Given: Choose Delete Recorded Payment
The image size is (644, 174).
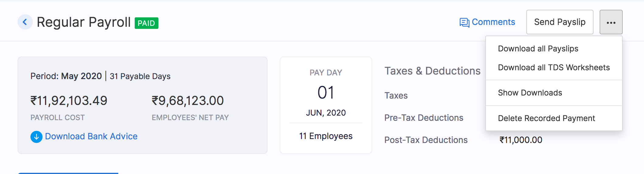Looking at the screenshot, I should (546, 118).
